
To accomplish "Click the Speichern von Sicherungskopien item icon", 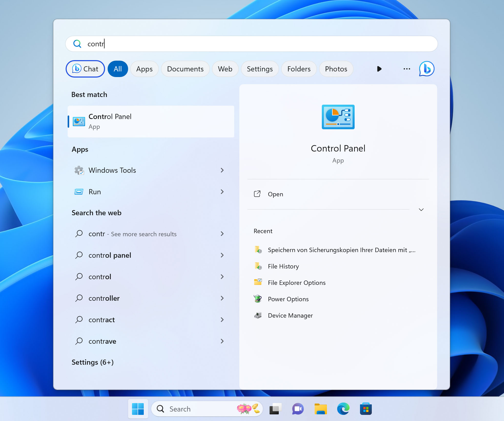I will [258, 250].
